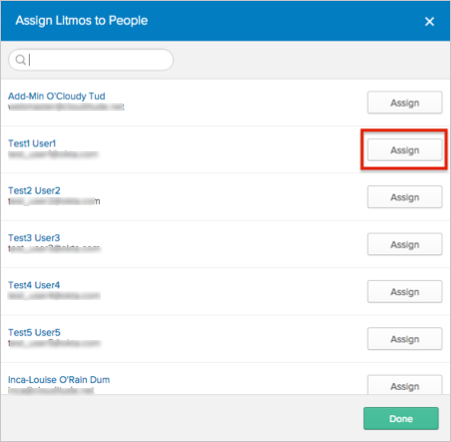Assign Litmos to Test4 User4
The width and height of the screenshot is (451, 442).
tap(405, 292)
